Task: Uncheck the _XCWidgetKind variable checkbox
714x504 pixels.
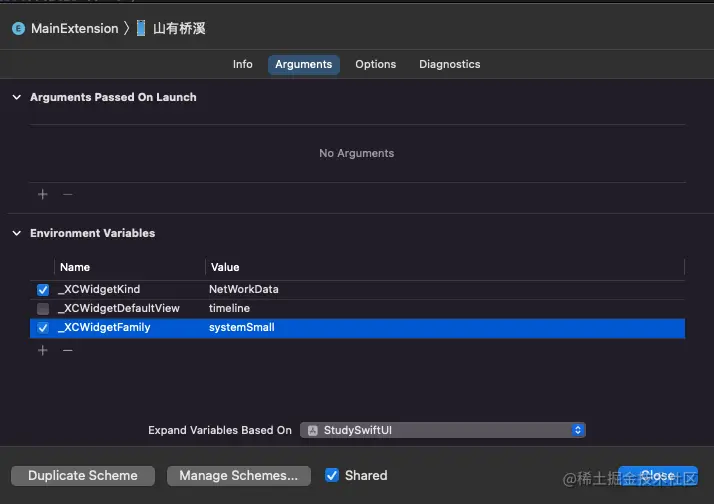Action: (x=43, y=290)
